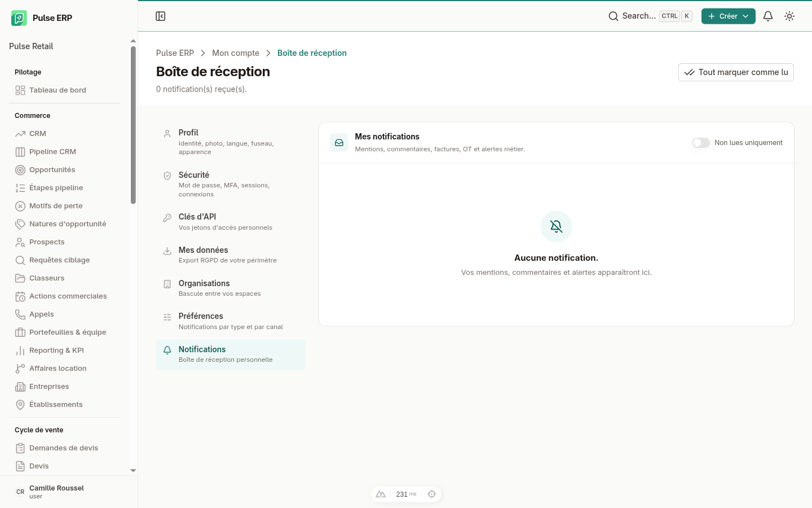
Task: Click the CTRL keyboard shortcut badge
Action: [x=670, y=16]
